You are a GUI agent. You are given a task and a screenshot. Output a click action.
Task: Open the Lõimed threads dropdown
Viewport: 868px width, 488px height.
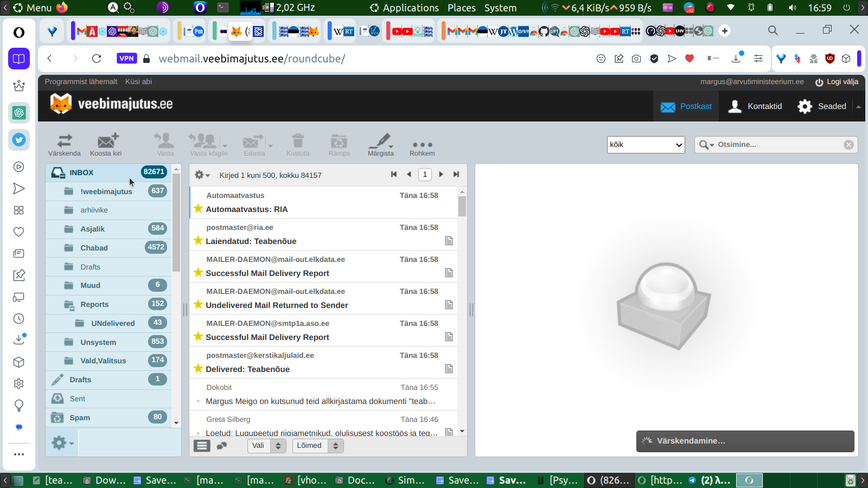click(x=318, y=446)
